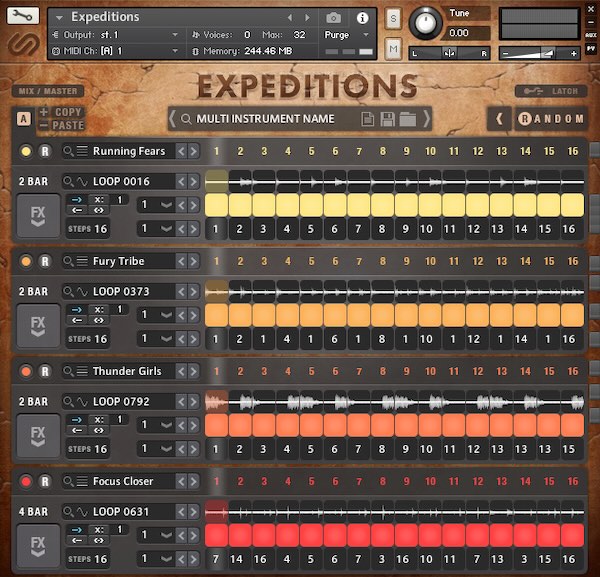Adjust the Tune knob

[x=426, y=23]
